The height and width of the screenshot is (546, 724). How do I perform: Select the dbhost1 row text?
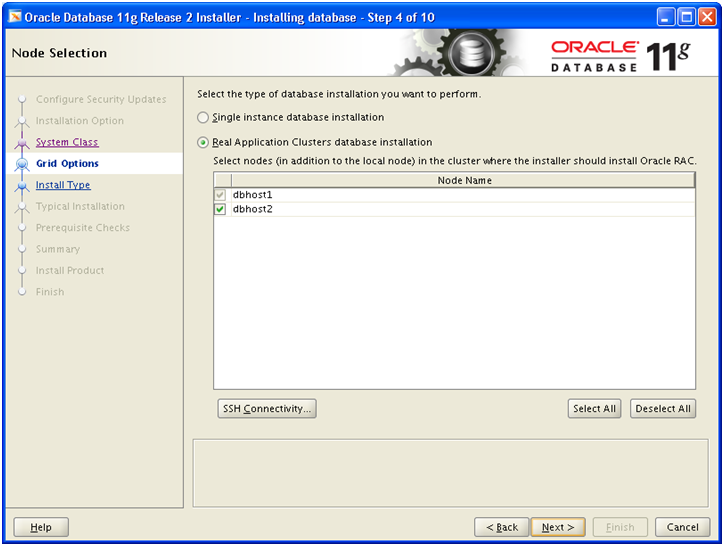[x=253, y=194]
